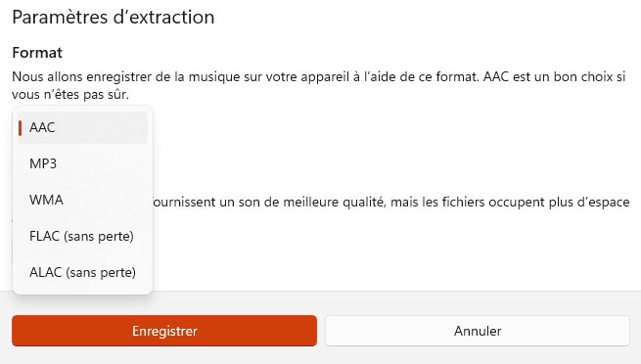
Task: Cancel the dialog via Annuler
Action: pyautogui.click(x=478, y=331)
